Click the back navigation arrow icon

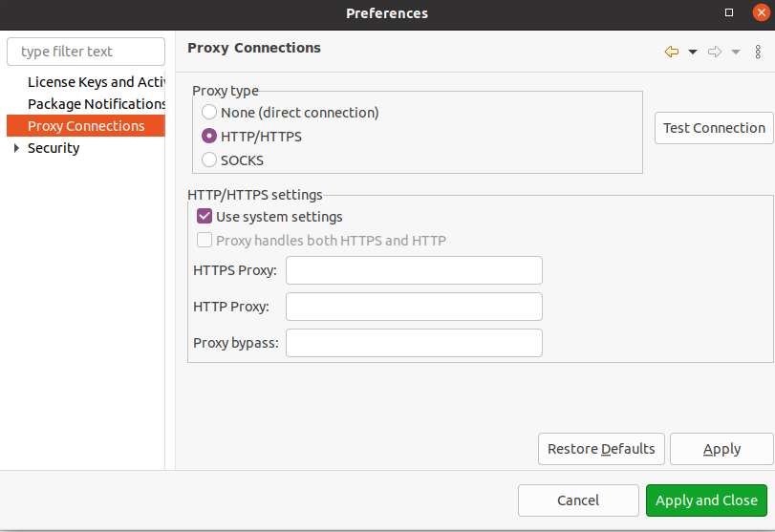672,52
